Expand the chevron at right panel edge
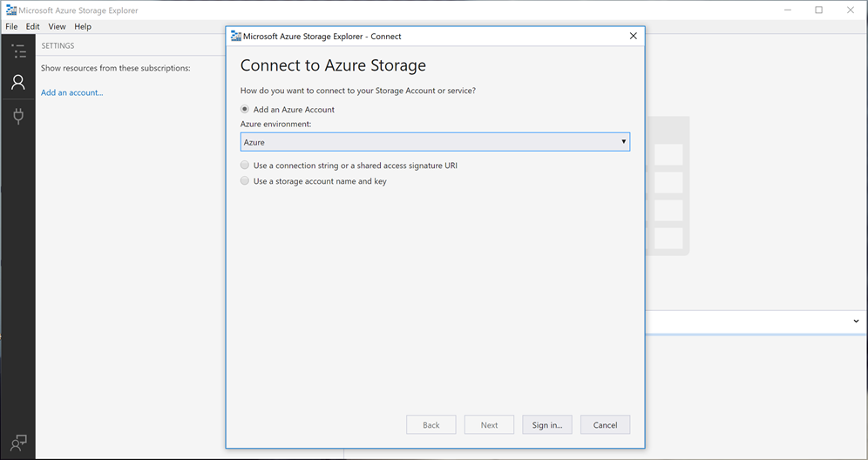The height and width of the screenshot is (460, 868). point(856,321)
